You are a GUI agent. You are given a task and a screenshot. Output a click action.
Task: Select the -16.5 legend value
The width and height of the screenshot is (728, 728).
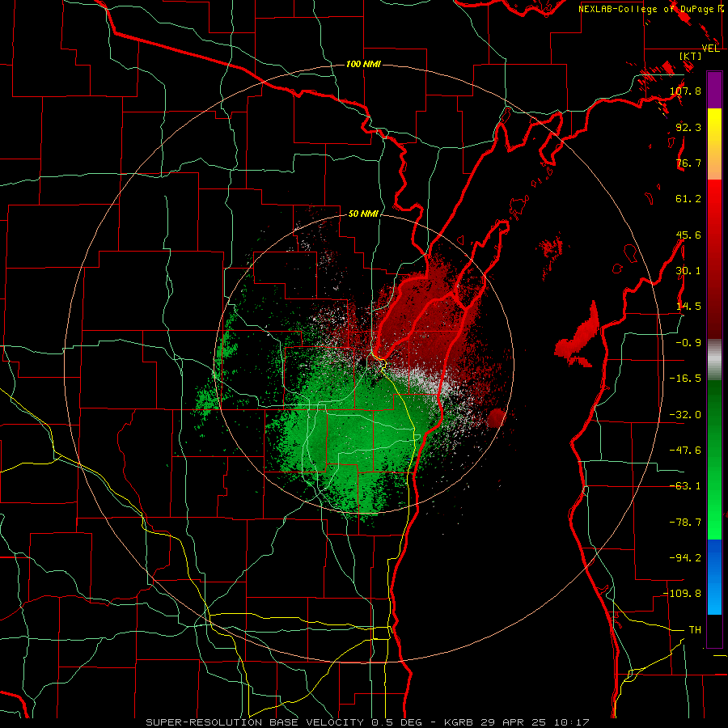click(x=685, y=379)
